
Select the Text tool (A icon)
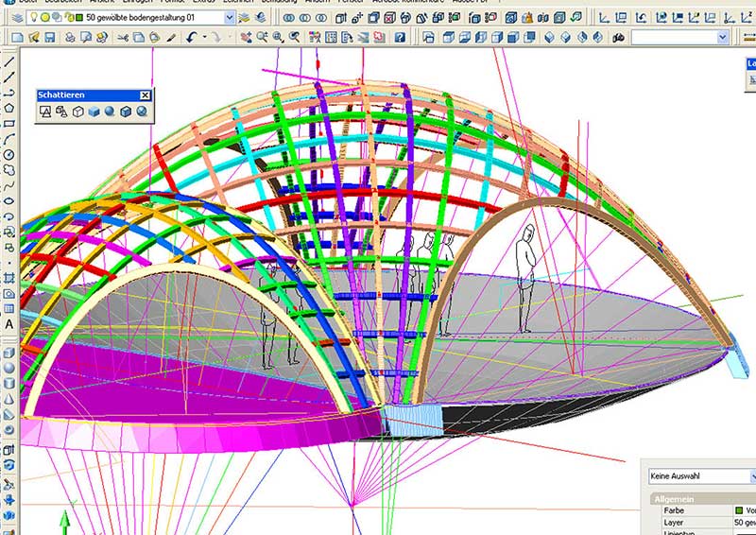click(9, 324)
